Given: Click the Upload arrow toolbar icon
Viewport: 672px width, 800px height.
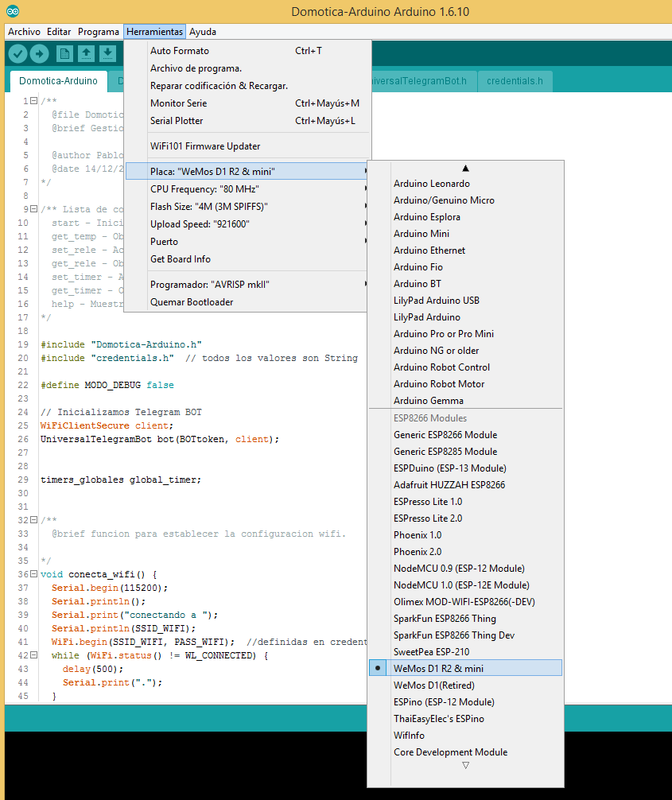Looking at the screenshot, I should [39, 53].
